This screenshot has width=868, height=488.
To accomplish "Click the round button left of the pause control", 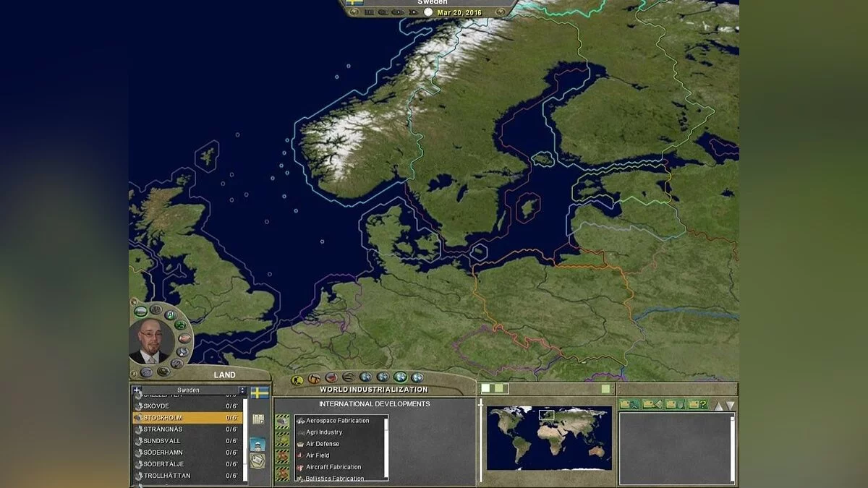I will click(x=354, y=12).
